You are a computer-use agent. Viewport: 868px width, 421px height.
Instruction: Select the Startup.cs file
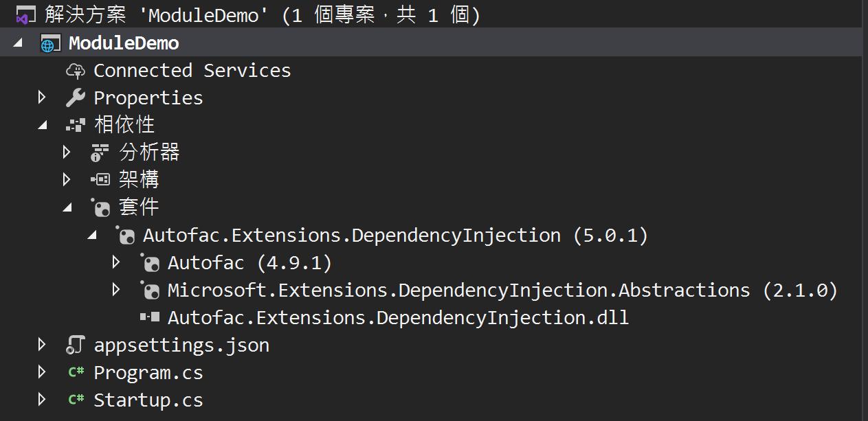(x=148, y=400)
